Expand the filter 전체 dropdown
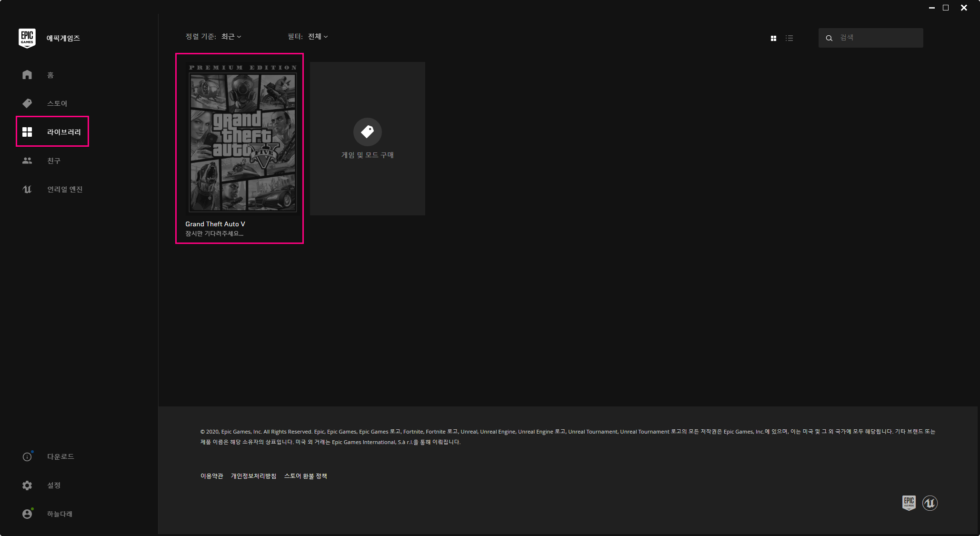 [318, 37]
